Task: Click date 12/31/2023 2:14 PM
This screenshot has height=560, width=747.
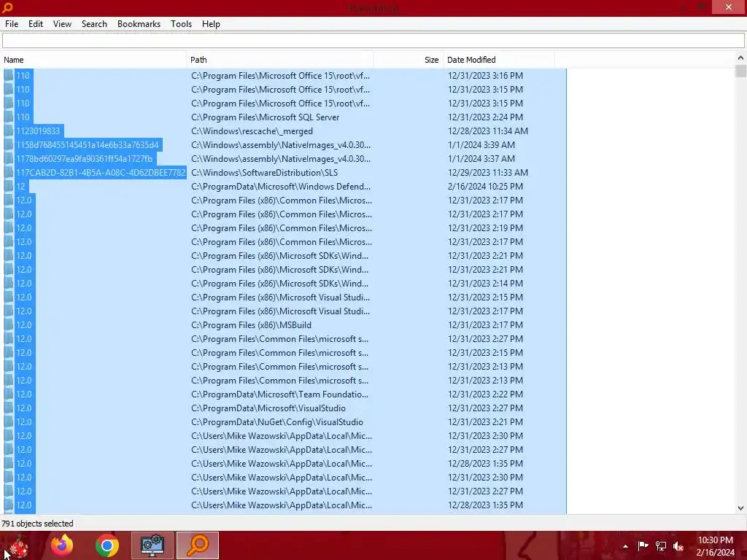Action: [x=485, y=284]
